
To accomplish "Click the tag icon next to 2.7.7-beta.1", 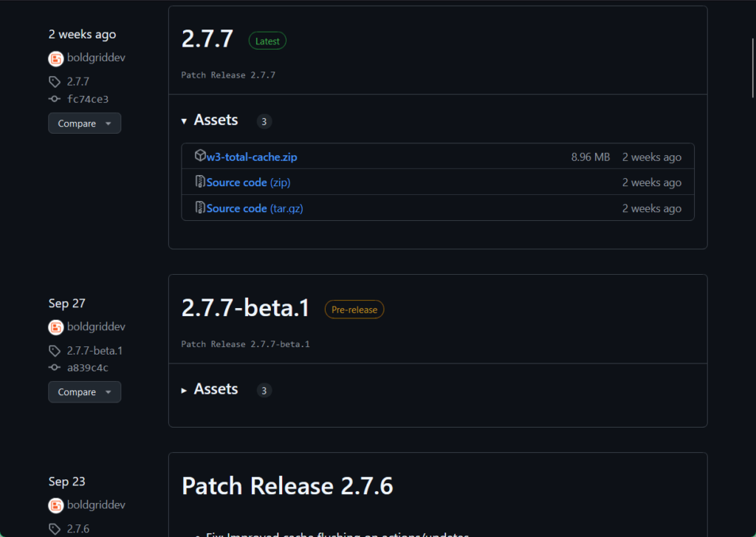I will point(55,351).
